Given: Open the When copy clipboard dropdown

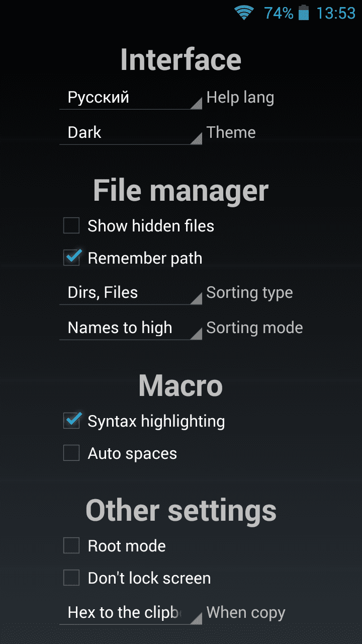Looking at the screenshot, I should tap(131, 613).
